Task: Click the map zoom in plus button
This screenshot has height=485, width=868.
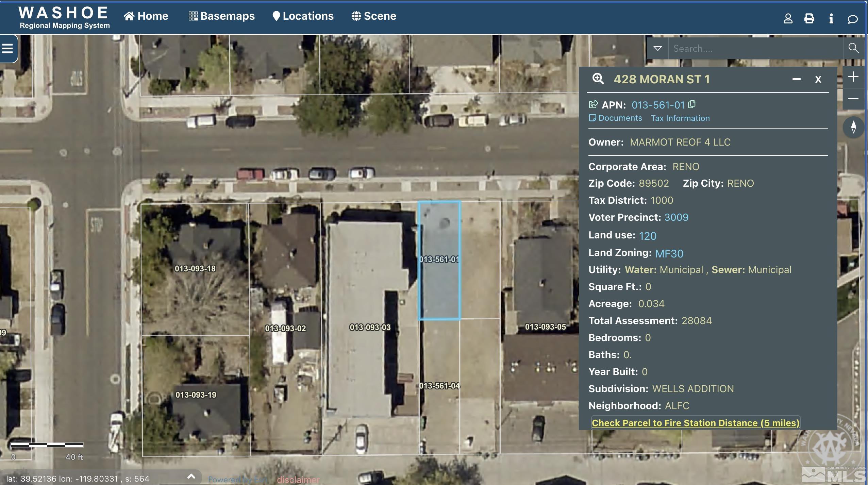Action: click(853, 77)
